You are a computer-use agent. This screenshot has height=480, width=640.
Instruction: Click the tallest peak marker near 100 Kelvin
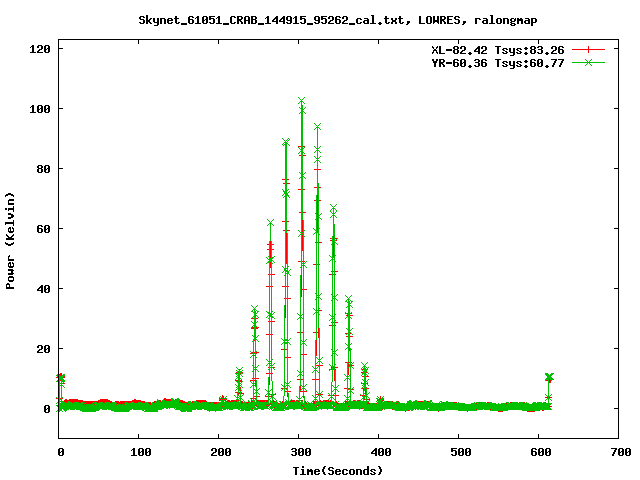(x=302, y=102)
